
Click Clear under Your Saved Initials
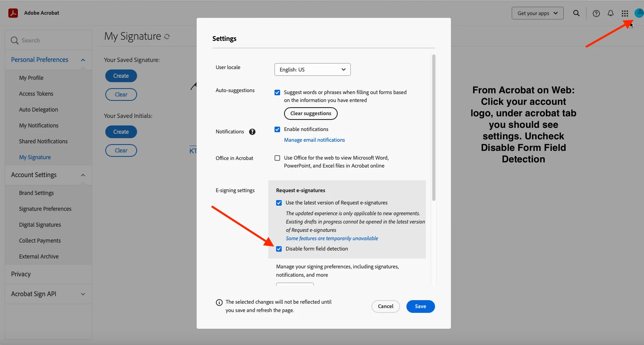coord(121,150)
